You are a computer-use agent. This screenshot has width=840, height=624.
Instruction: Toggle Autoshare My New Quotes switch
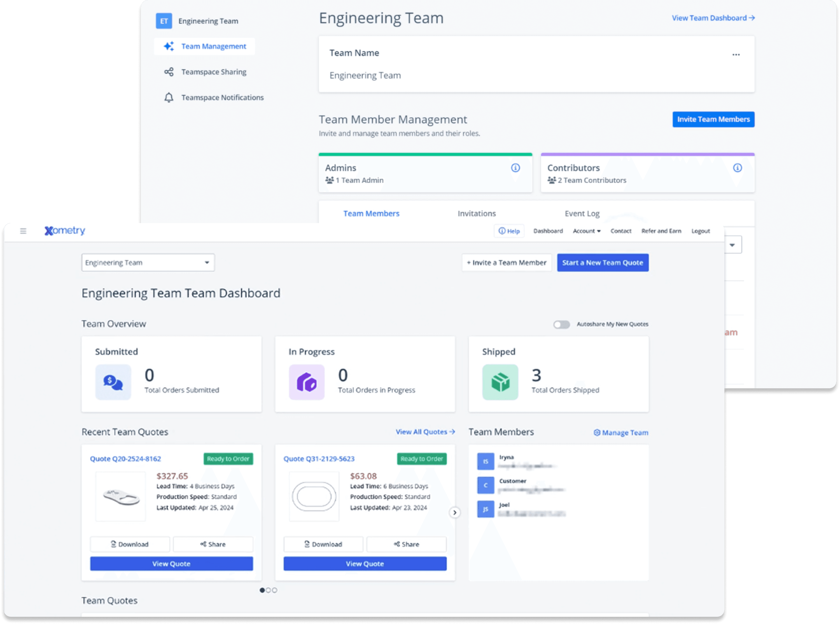click(x=561, y=324)
